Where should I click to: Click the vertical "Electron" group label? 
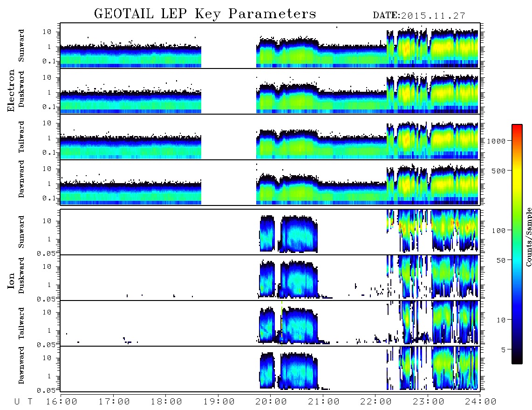point(11,90)
